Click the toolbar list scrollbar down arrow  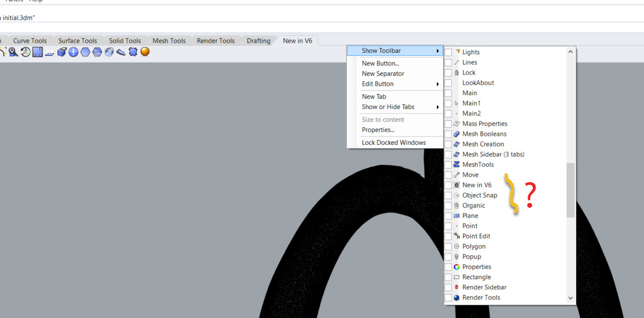(x=570, y=298)
